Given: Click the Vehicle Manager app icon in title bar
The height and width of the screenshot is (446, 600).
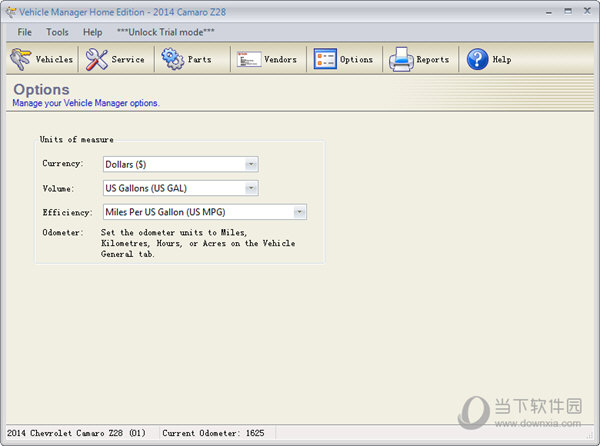Looking at the screenshot, I should point(11,12).
